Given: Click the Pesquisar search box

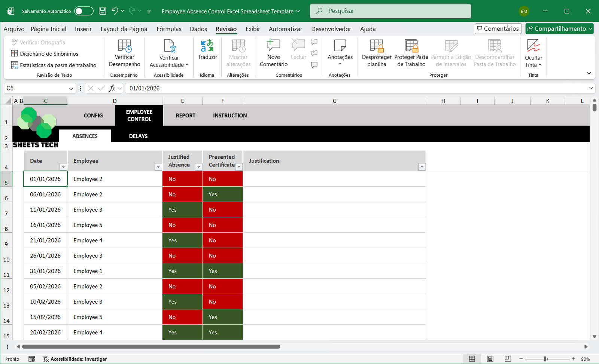Looking at the screenshot, I should click(x=390, y=11).
